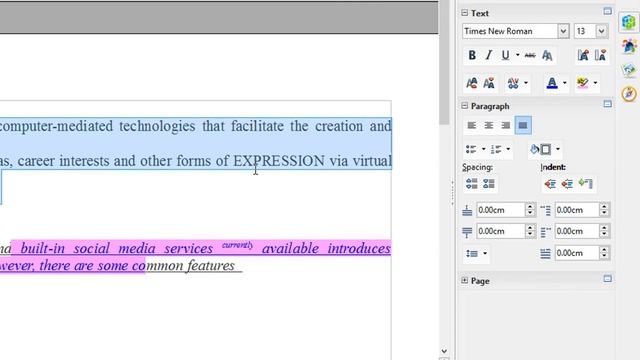Click the Decrease Font Size icon
Viewport: 640px width, 360px height.
pos(600,55)
